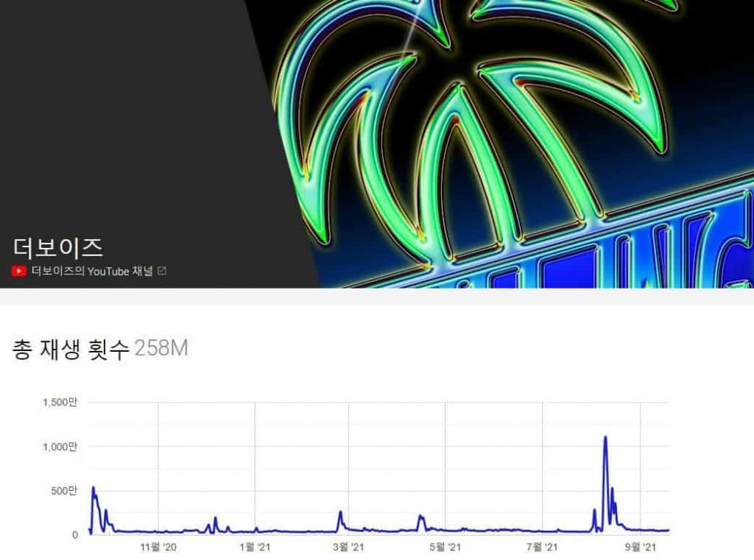Click the first chart peak at far left

pyautogui.click(x=94, y=488)
